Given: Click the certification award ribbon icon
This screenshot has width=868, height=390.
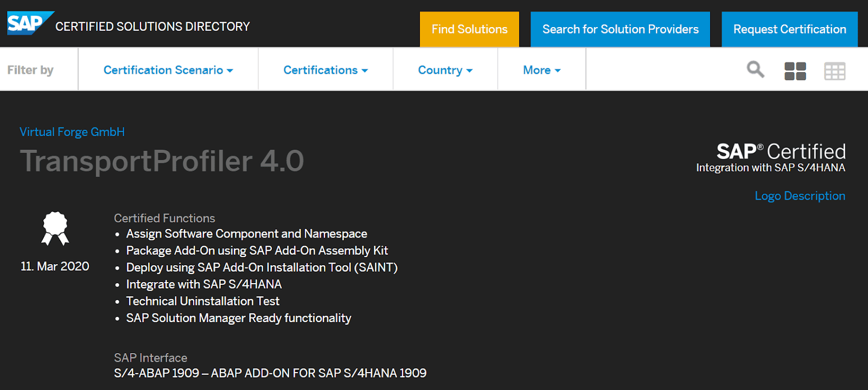Looking at the screenshot, I should [55, 228].
